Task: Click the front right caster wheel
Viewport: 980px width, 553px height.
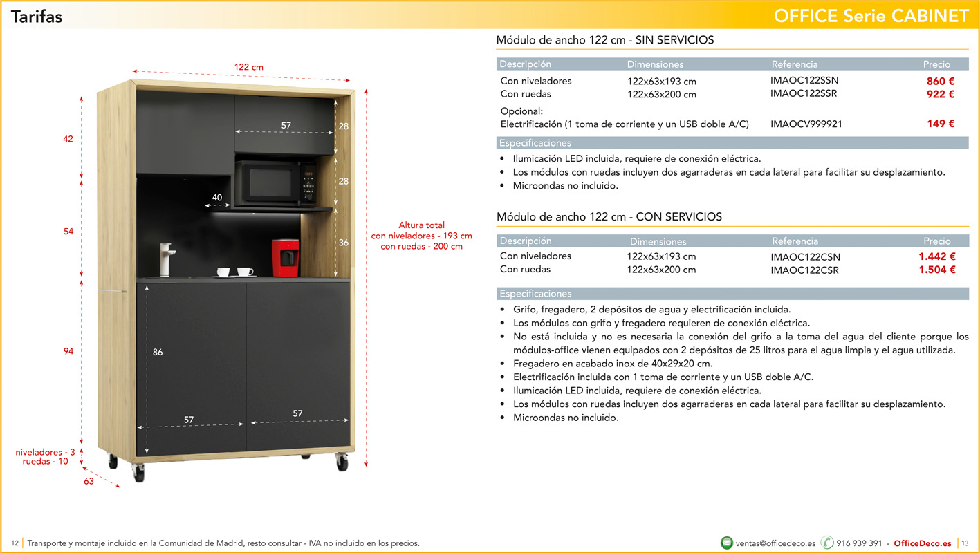Action: tap(342, 461)
